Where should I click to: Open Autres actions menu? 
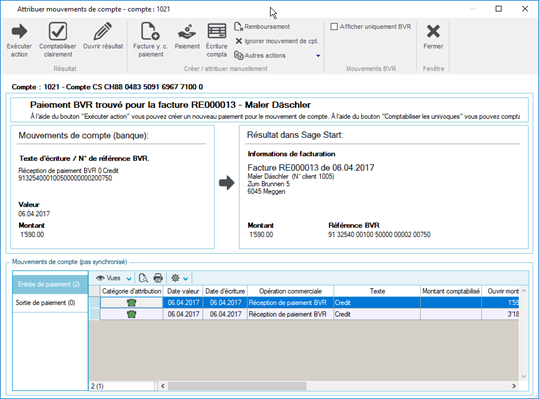coord(260,55)
